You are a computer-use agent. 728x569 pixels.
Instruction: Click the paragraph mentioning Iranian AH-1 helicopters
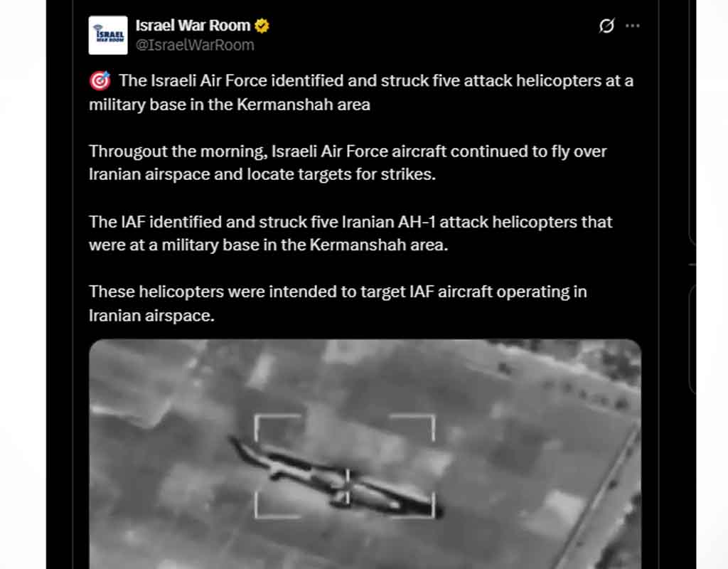click(350, 233)
